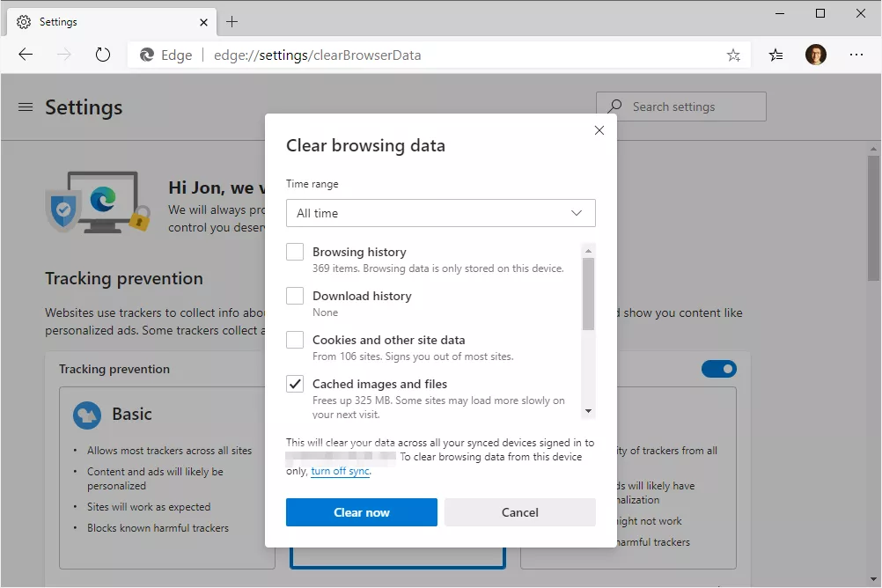The image size is (882, 588).
Task: Disable the Tracking prevention toggle
Action: (x=719, y=369)
